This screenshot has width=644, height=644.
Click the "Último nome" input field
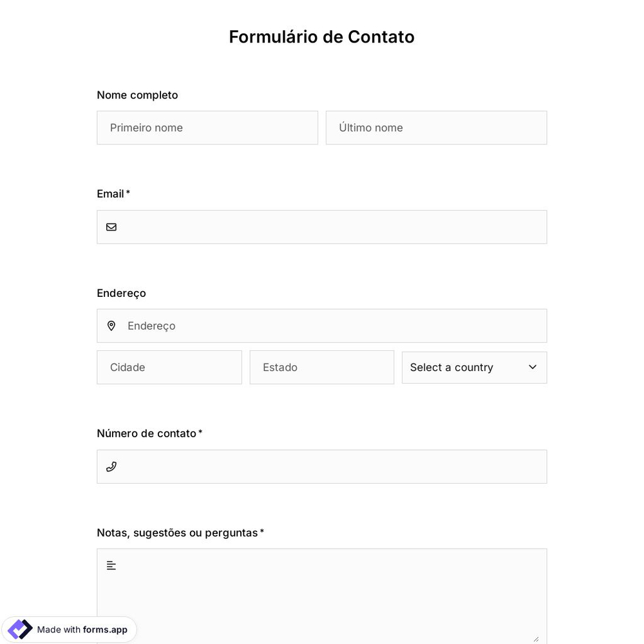point(436,128)
